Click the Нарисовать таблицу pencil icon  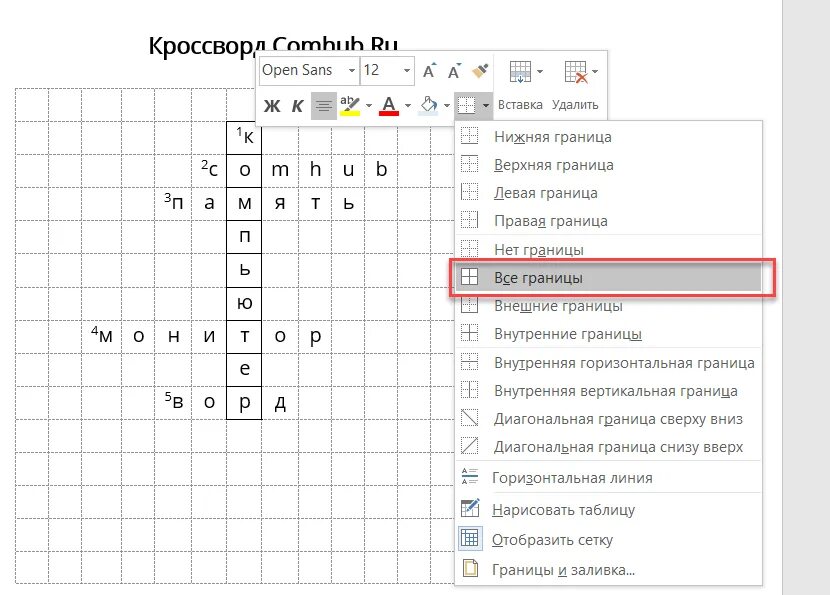(x=470, y=509)
